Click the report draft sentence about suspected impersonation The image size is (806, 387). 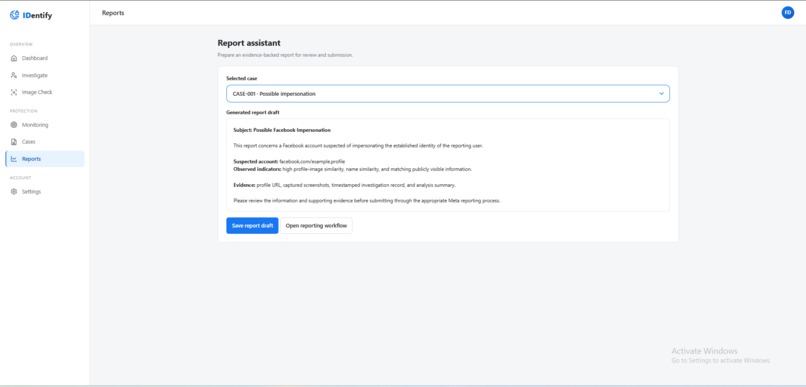(358, 145)
